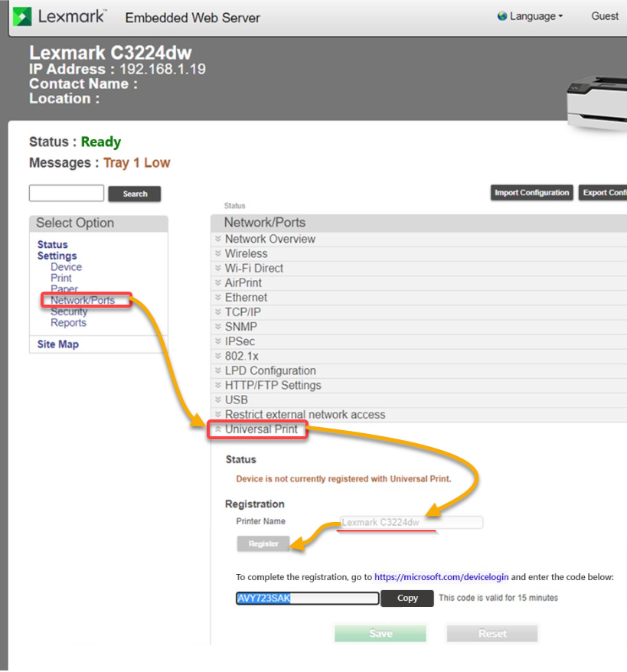Open the Print settings link
This screenshot has height=672, width=627.
click(x=60, y=278)
